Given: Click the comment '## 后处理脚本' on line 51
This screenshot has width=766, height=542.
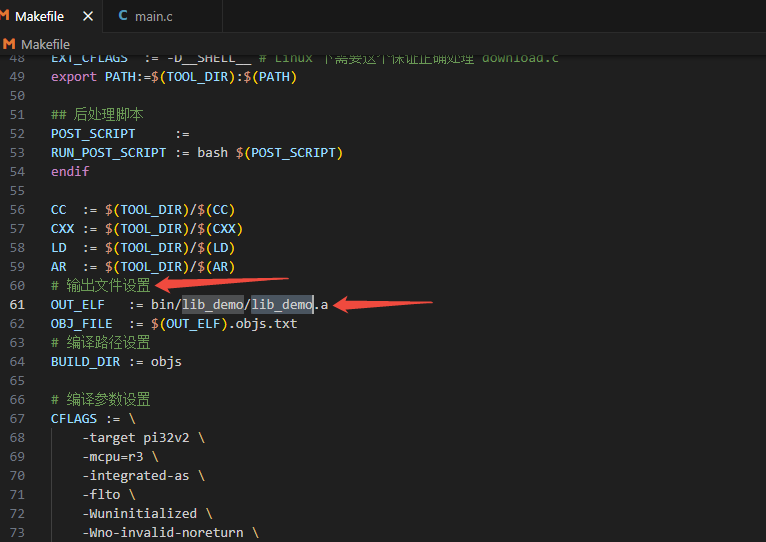Looking at the screenshot, I should click(x=97, y=115).
